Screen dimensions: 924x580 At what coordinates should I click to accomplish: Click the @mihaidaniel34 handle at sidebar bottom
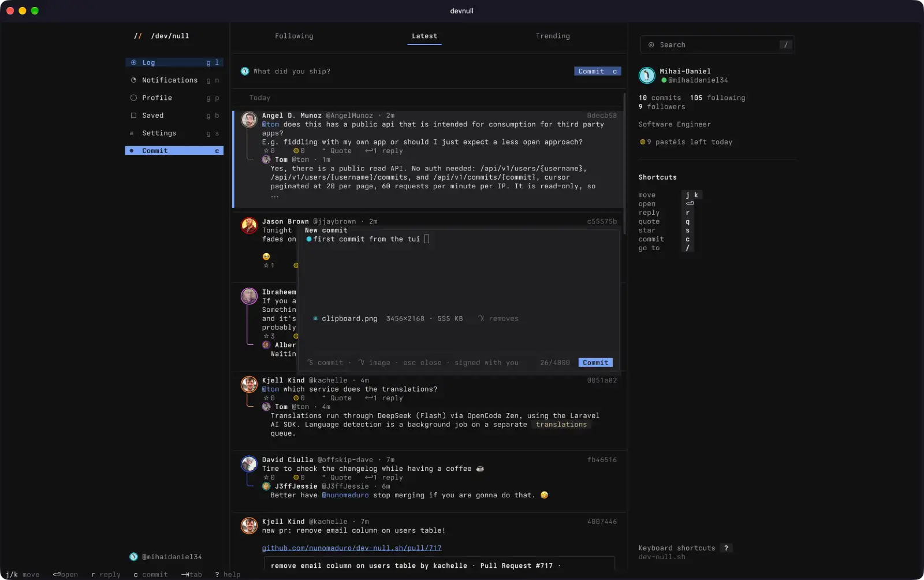(172, 557)
